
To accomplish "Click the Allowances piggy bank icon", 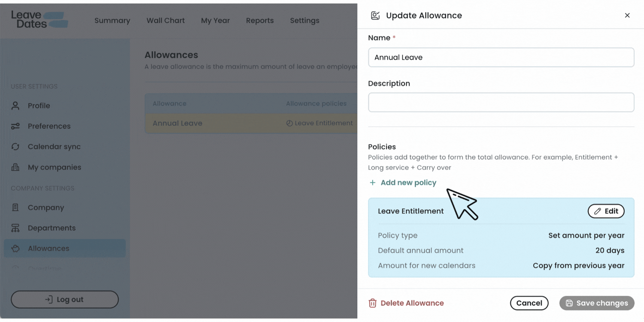I will point(15,249).
